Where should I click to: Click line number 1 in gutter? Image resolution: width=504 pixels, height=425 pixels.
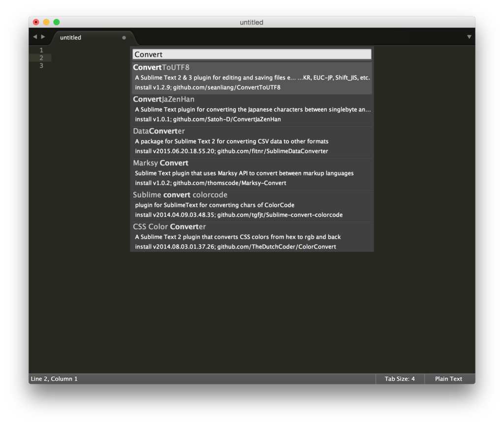[41, 50]
